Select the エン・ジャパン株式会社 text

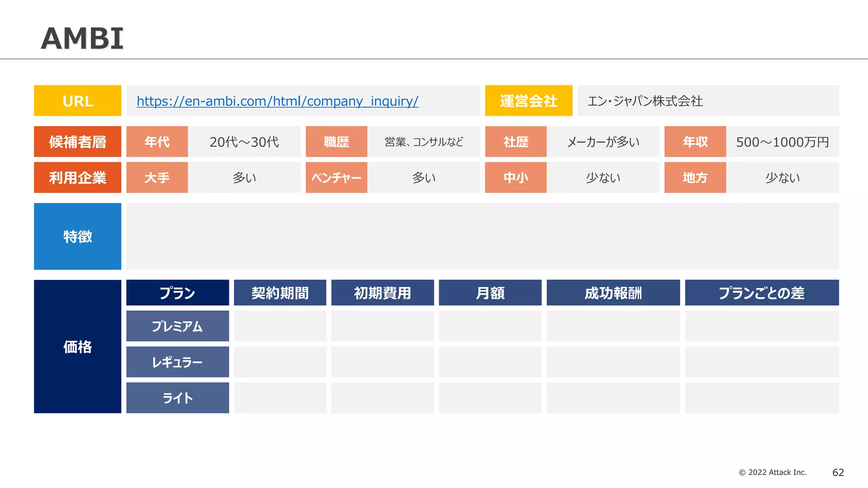pos(645,101)
